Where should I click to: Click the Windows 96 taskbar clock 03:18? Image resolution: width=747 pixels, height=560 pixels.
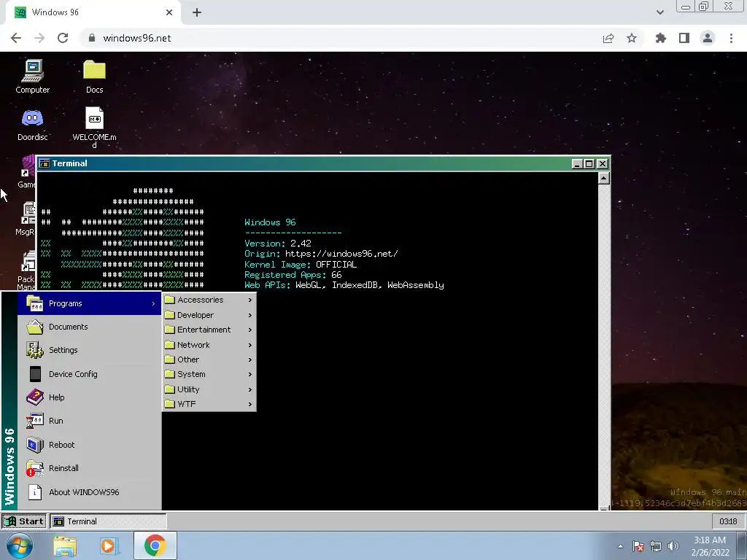point(728,521)
